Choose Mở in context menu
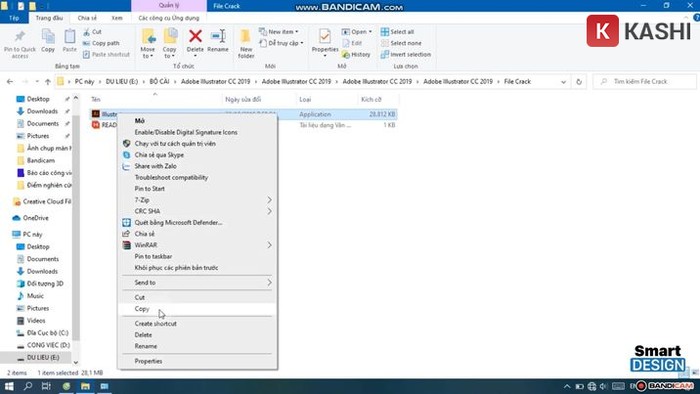 point(197,121)
